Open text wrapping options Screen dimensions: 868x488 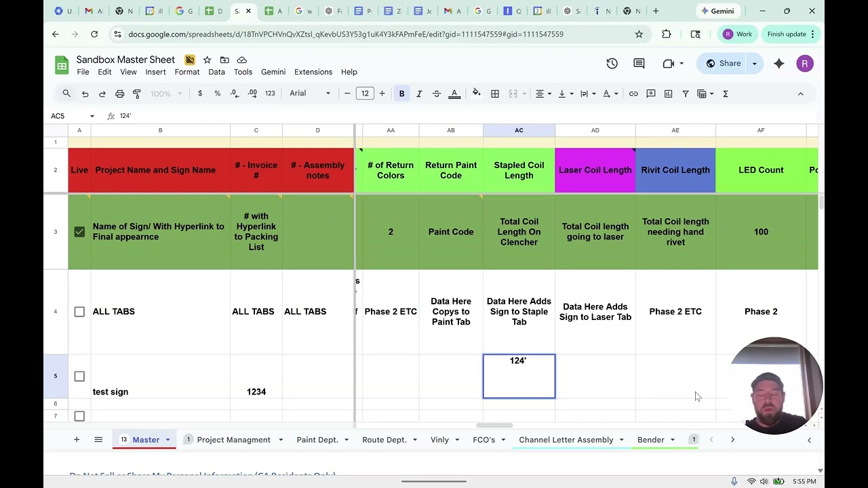(x=587, y=94)
